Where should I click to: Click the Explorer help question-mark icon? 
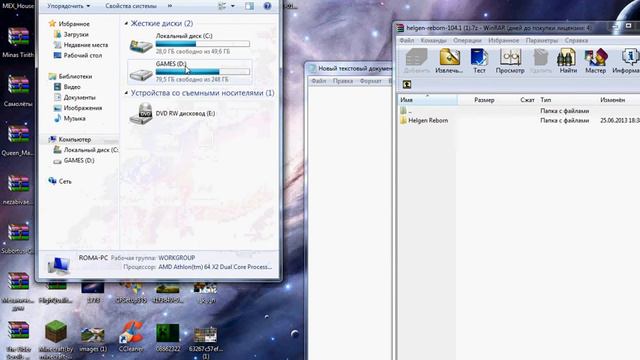click(x=267, y=6)
